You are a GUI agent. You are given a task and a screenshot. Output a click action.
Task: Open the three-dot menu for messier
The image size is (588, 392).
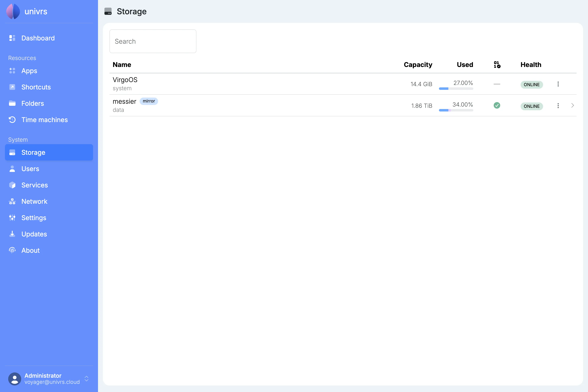[x=558, y=106]
